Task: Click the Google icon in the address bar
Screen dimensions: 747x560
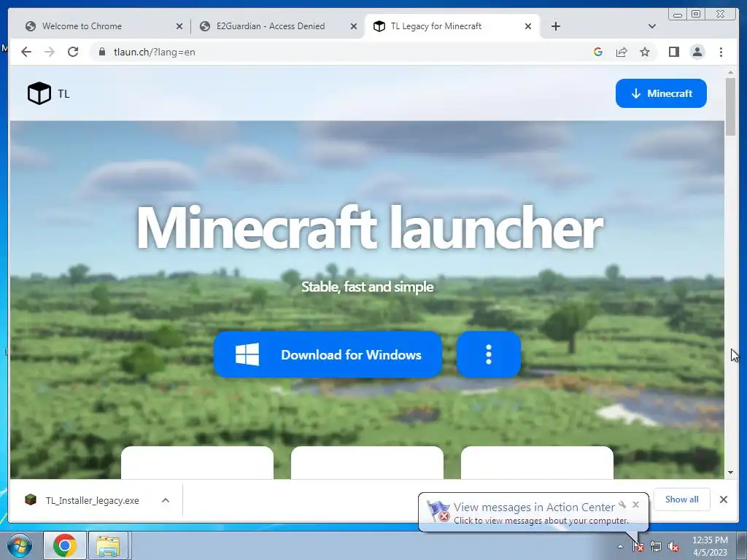Action: point(598,52)
